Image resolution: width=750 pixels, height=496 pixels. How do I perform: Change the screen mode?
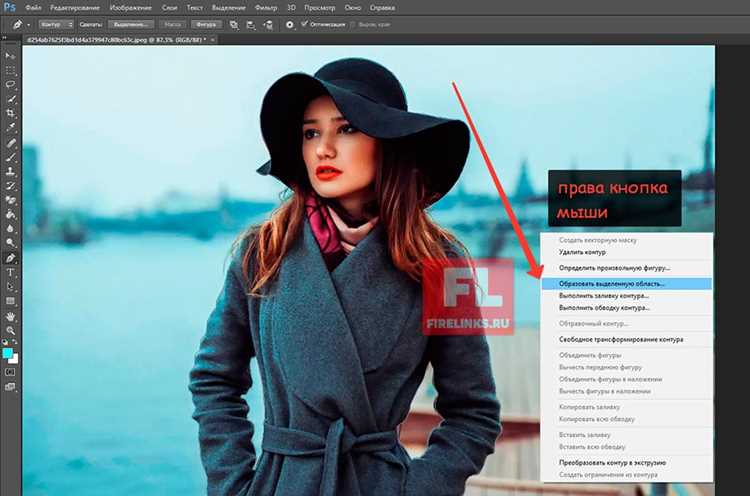[10, 386]
